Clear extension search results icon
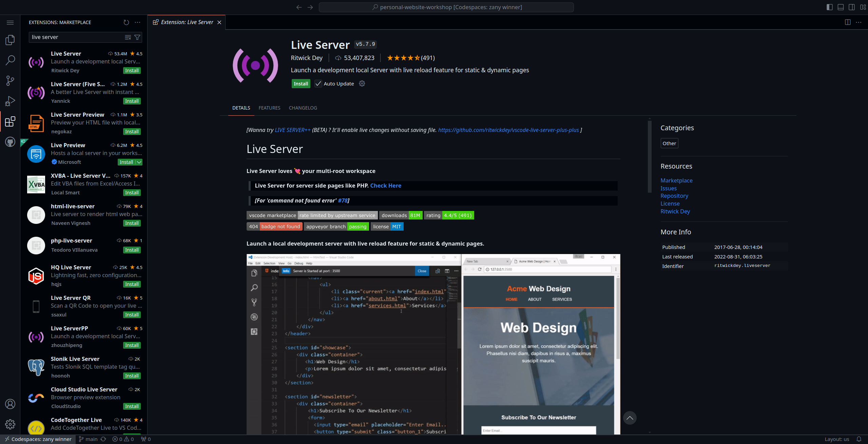This screenshot has width=868, height=444. [x=128, y=37]
